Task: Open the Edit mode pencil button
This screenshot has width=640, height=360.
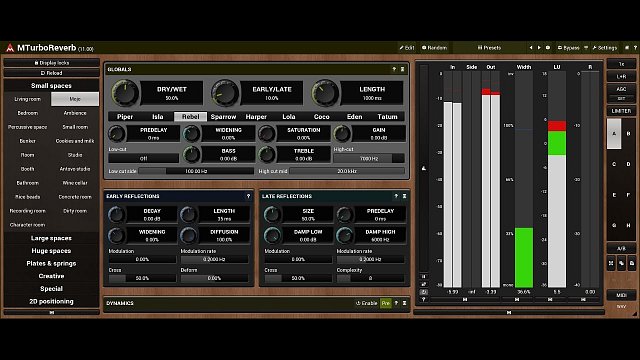Action: (407, 48)
